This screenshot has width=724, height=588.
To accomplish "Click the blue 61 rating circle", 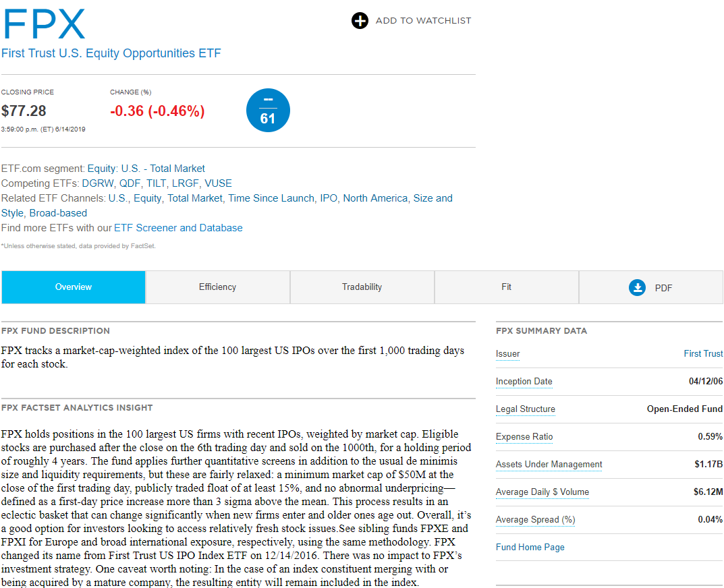I will coord(268,111).
